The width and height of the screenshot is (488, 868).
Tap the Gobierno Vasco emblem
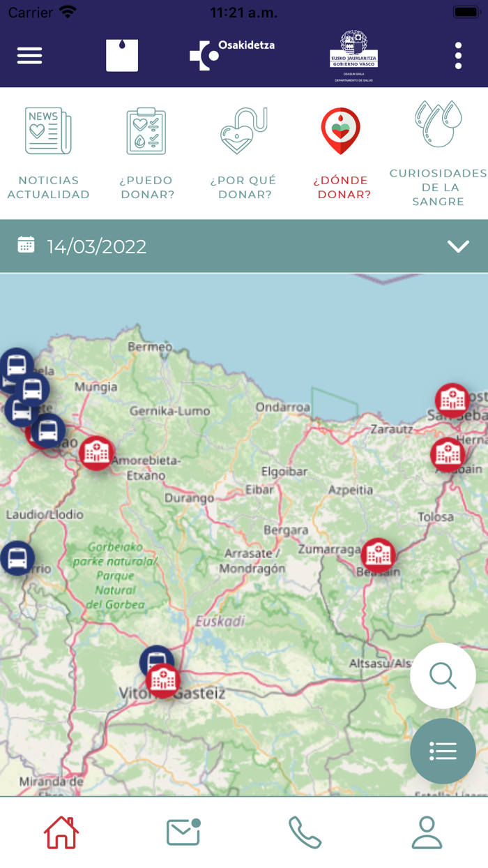point(354,56)
